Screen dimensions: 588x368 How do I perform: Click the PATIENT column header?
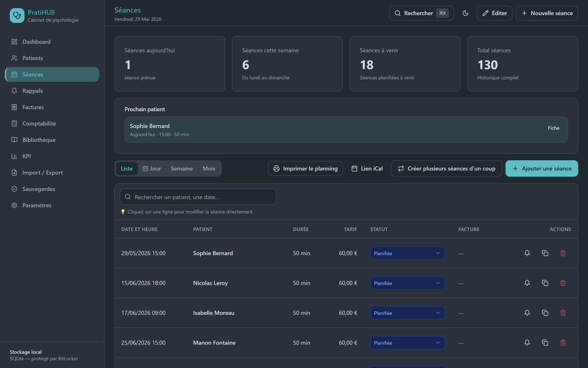pos(203,229)
